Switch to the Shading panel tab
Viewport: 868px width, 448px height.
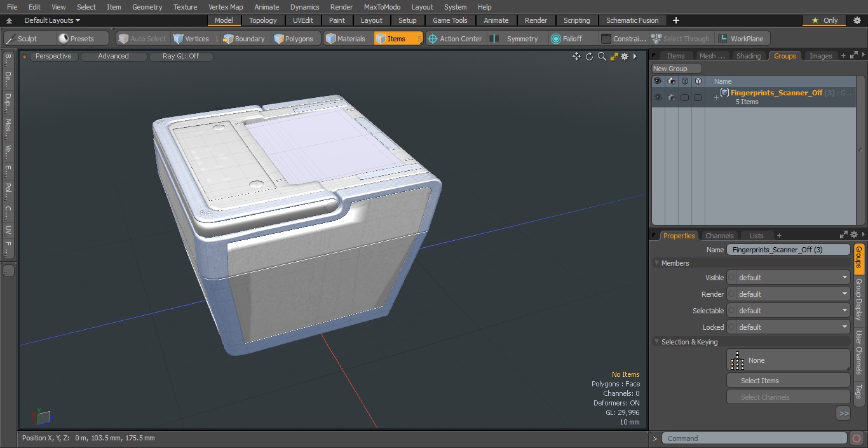coord(748,56)
